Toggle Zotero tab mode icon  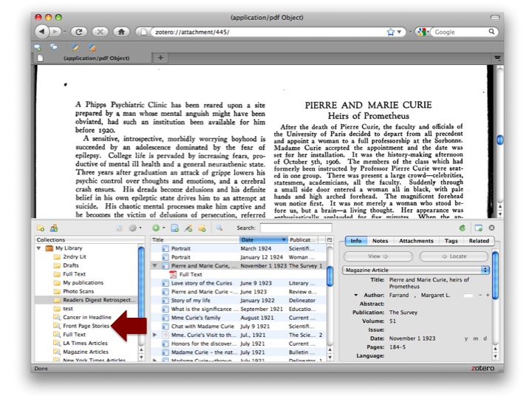pos(478,228)
